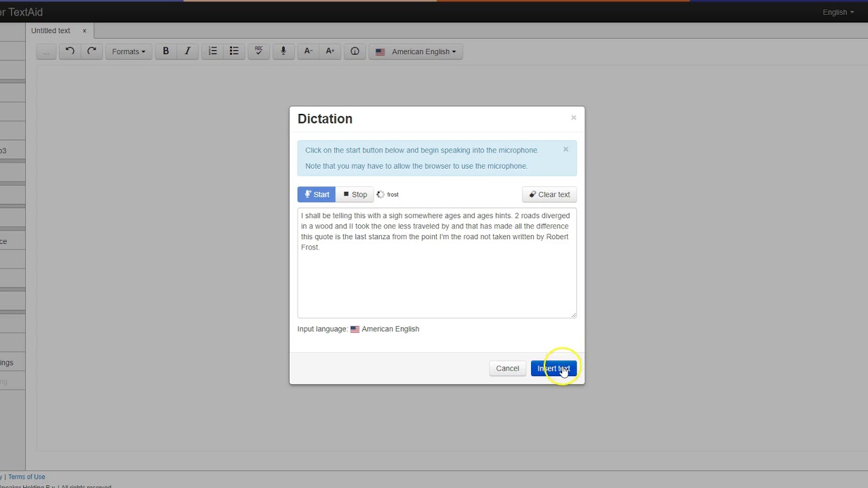Select the Untitled text tab
The image size is (868, 488).
point(51,30)
